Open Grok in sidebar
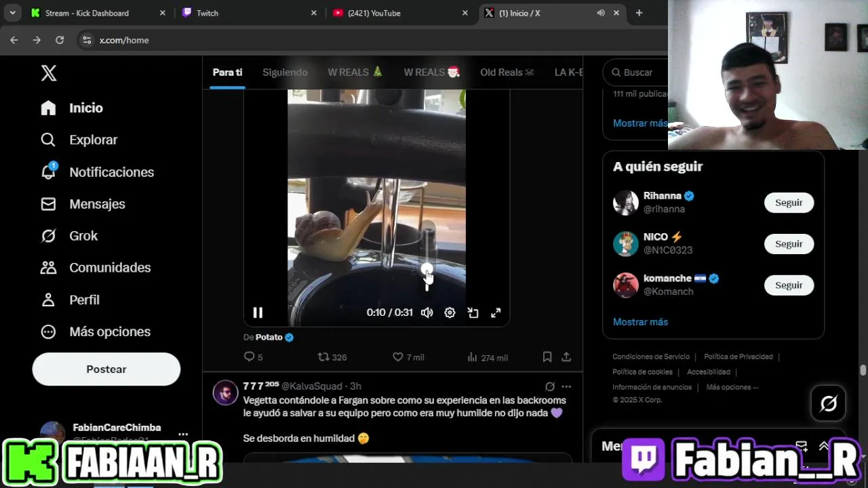The width and height of the screenshot is (868, 488). tap(69, 236)
